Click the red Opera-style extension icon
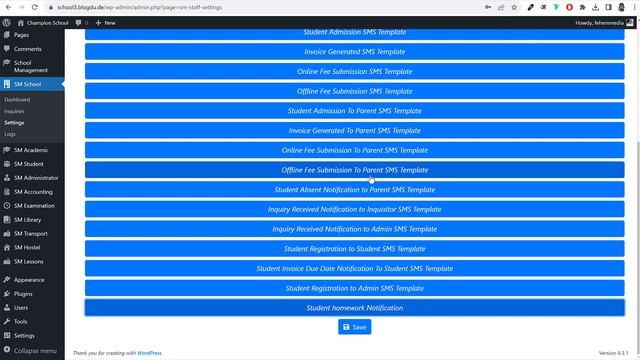This screenshot has width=640, height=360. click(569, 7)
